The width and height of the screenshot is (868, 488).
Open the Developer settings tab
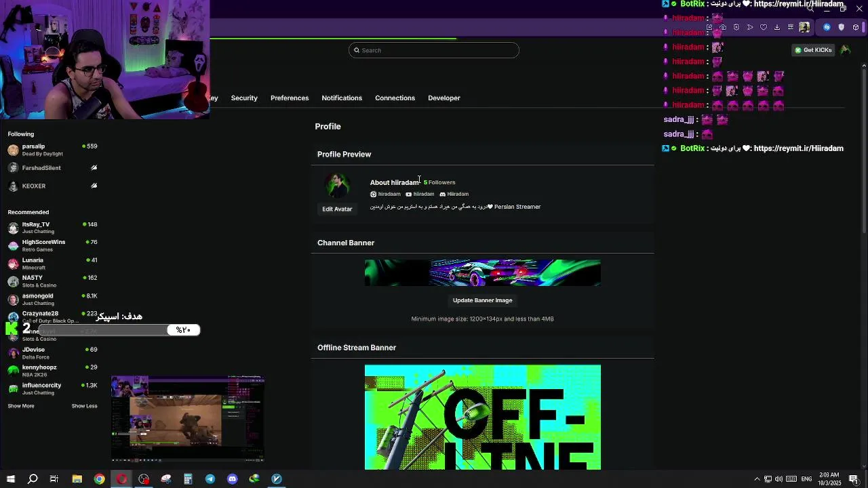point(444,98)
